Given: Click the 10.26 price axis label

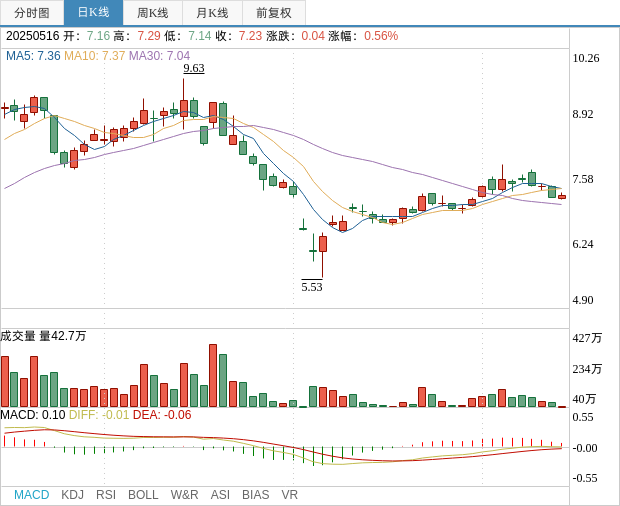Looking at the screenshot, I should (x=586, y=59).
